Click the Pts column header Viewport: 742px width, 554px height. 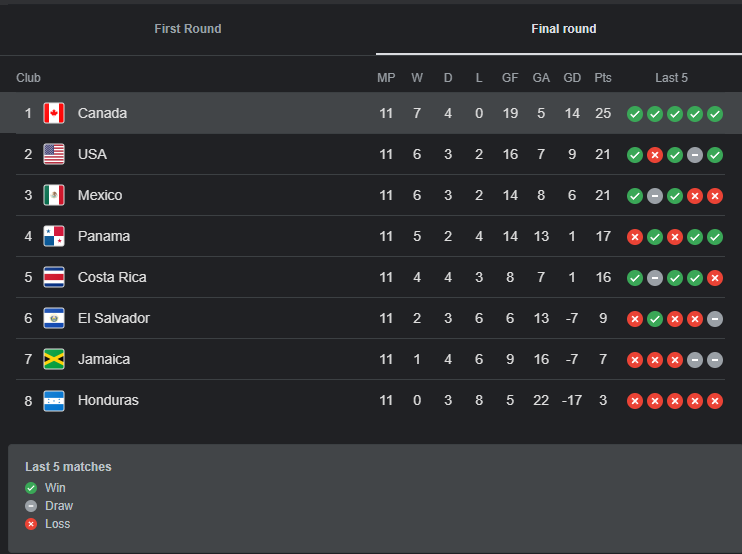tap(603, 78)
